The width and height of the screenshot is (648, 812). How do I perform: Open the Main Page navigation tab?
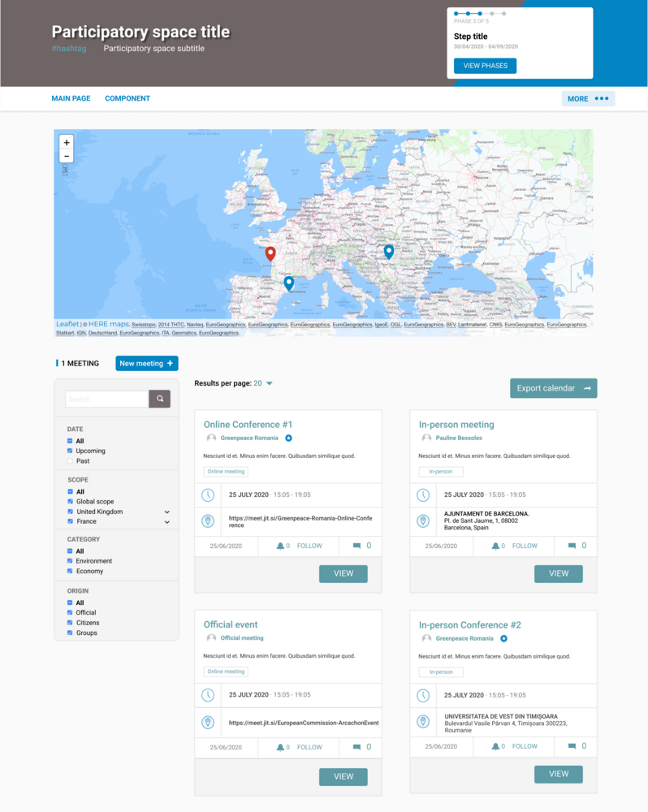[x=71, y=98]
